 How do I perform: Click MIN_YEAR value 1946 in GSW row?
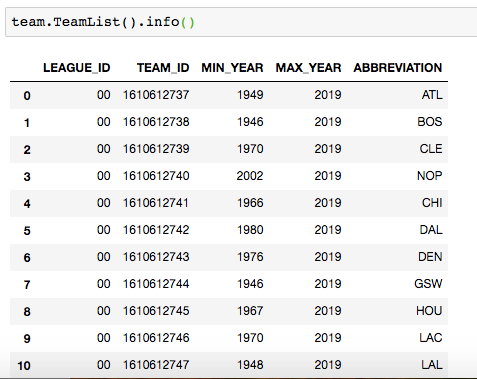(x=250, y=284)
